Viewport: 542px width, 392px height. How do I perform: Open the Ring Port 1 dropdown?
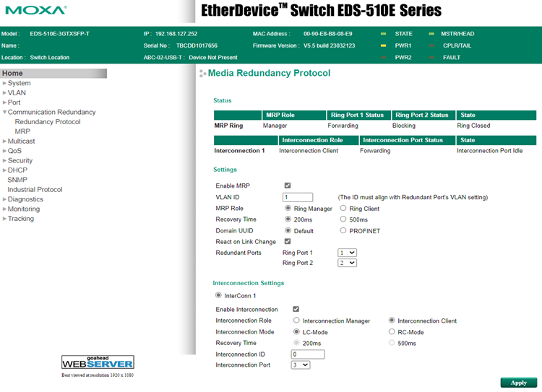[x=347, y=253]
